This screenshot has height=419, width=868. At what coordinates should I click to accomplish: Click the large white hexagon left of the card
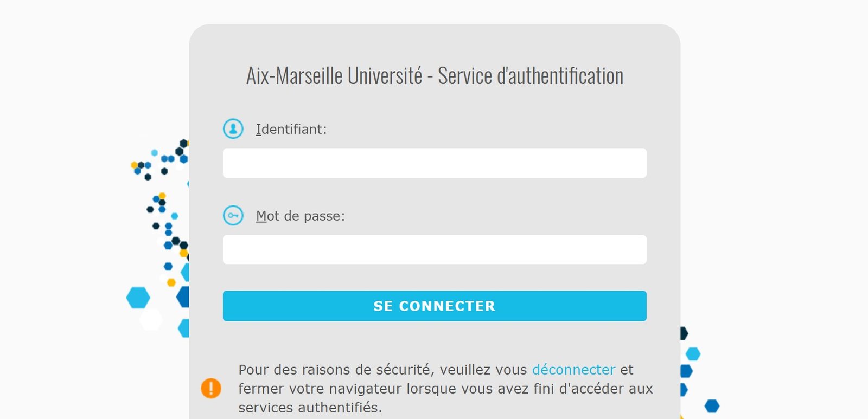(x=151, y=319)
